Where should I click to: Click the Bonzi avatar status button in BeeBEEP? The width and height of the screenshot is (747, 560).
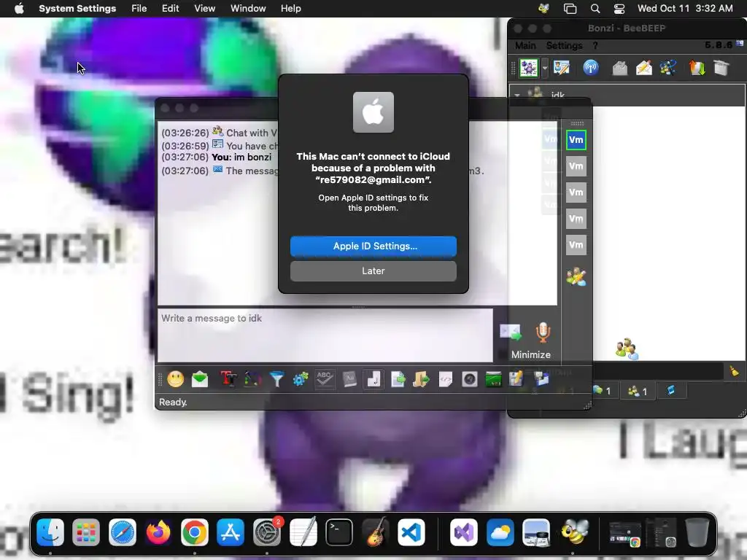tap(529, 68)
